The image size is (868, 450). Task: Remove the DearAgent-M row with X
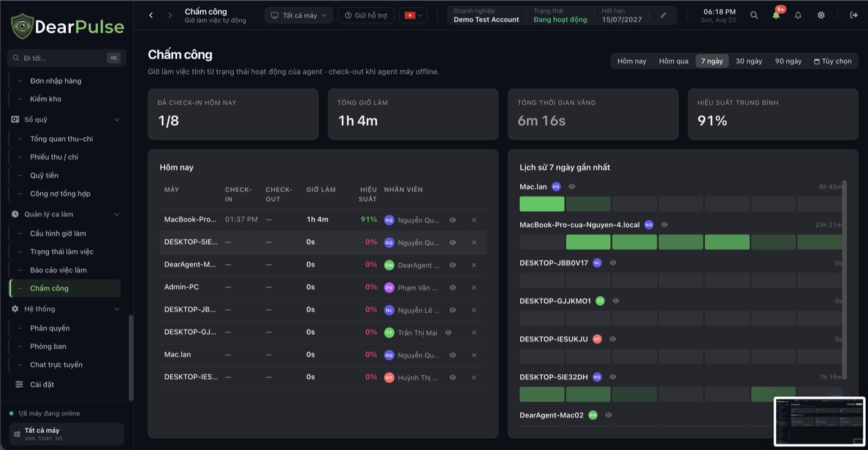474,265
